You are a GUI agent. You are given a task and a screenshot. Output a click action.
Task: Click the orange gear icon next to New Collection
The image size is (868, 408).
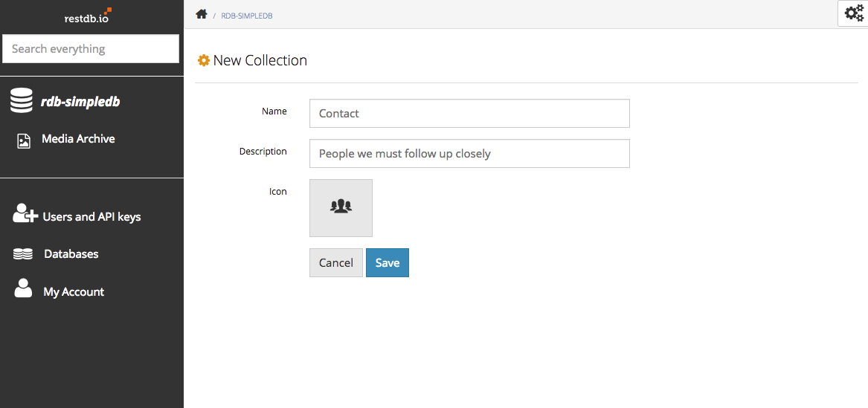coord(204,60)
